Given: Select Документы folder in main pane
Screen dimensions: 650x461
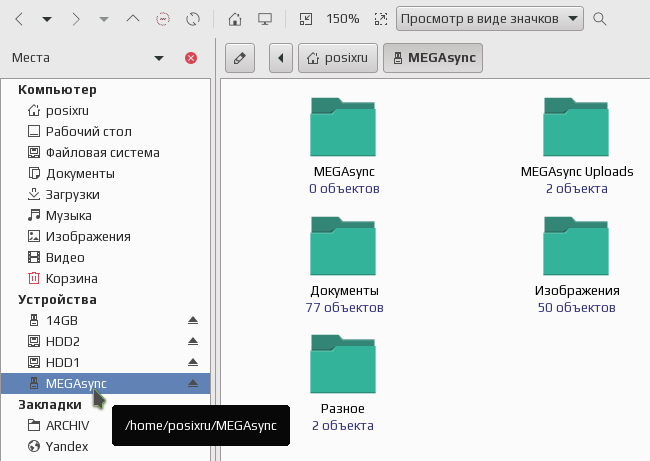Looking at the screenshot, I should click(343, 246).
